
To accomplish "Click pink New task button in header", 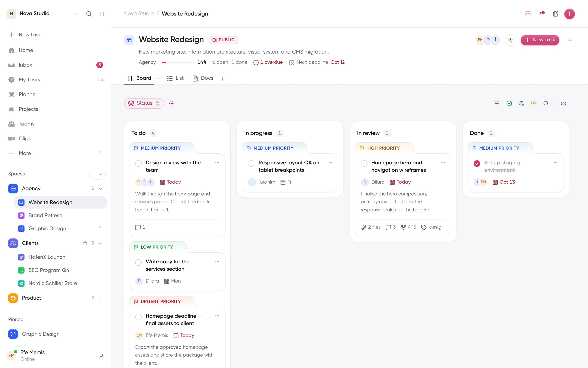I will (540, 40).
